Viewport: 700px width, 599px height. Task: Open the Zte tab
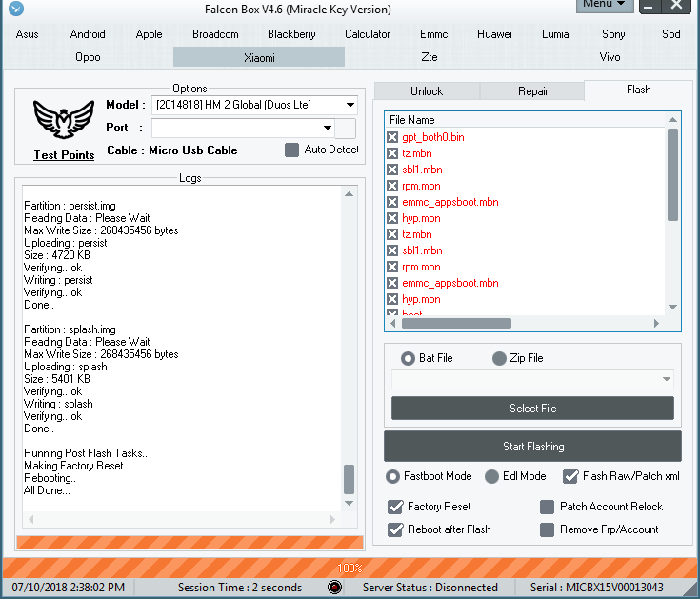pyautogui.click(x=429, y=57)
